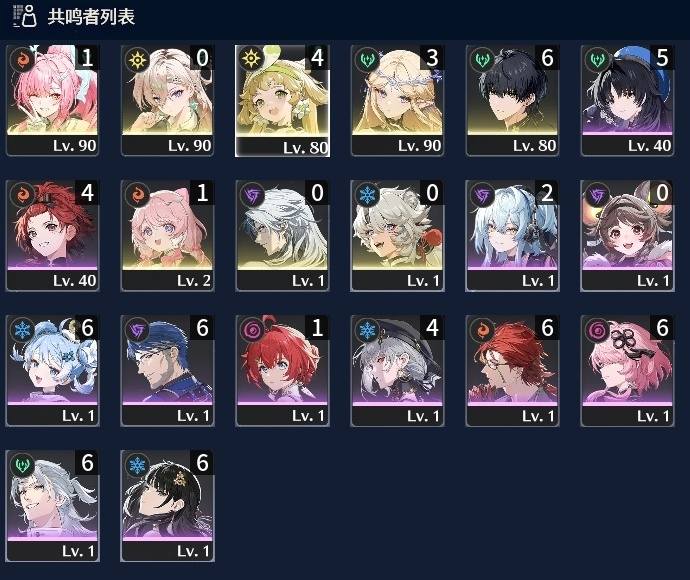Viewport: 690px width, 580px height.
Task: Click the Aero element icon on black-haired Lv. 80 card
Action: click(x=482, y=59)
